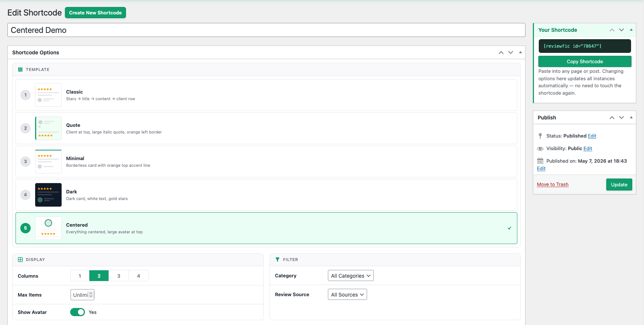Toggle the Show Avatar switch
Screen dimensions: 644x325
(78, 312)
